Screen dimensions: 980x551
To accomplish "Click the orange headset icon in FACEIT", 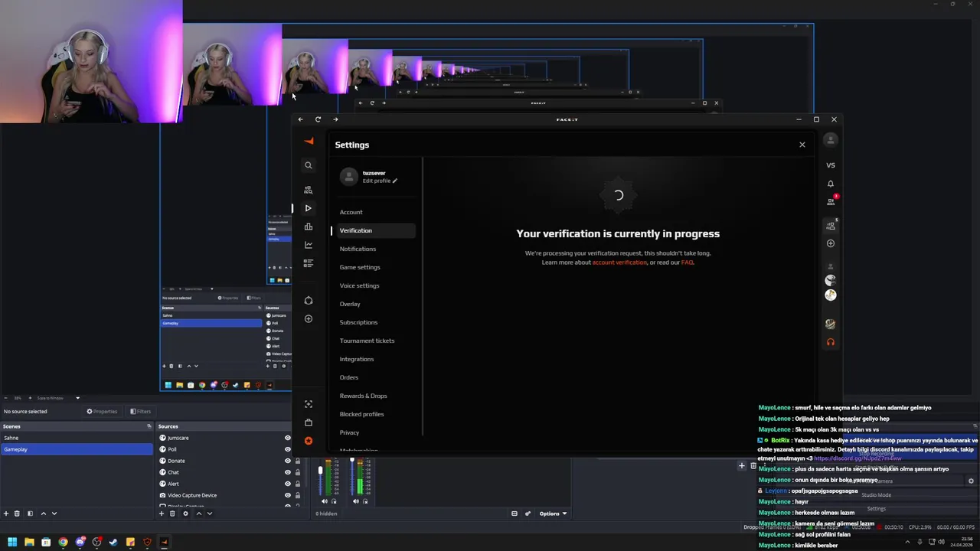I will [831, 342].
